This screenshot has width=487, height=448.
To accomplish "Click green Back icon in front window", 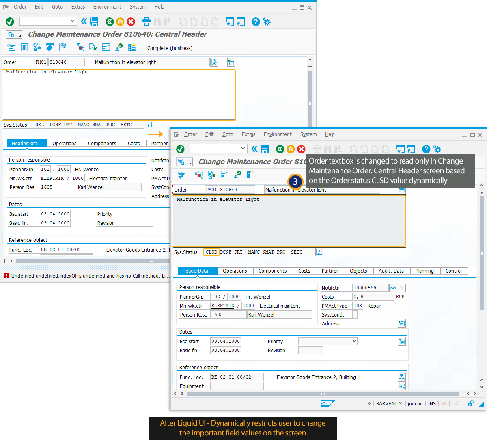I will pyautogui.click(x=280, y=149).
